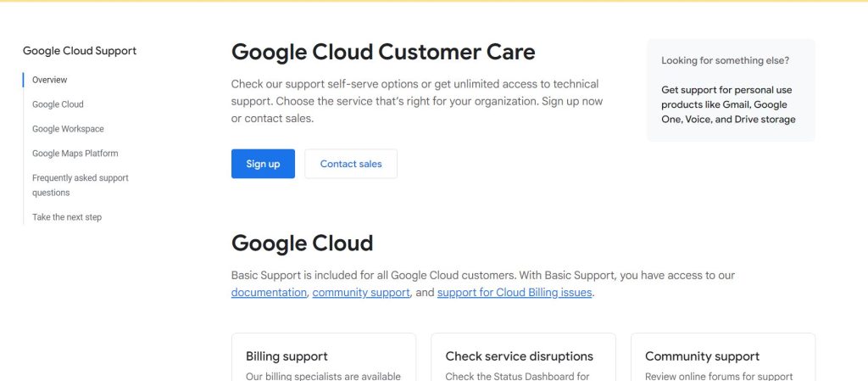Click the Google Cloud Support sidebar title
Image resolution: width=868 pixels, height=381 pixels.
click(80, 51)
